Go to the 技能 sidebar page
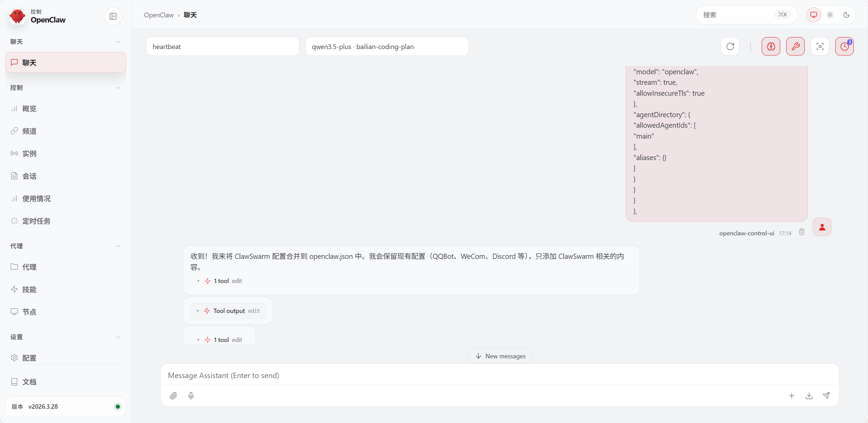 (x=29, y=289)
